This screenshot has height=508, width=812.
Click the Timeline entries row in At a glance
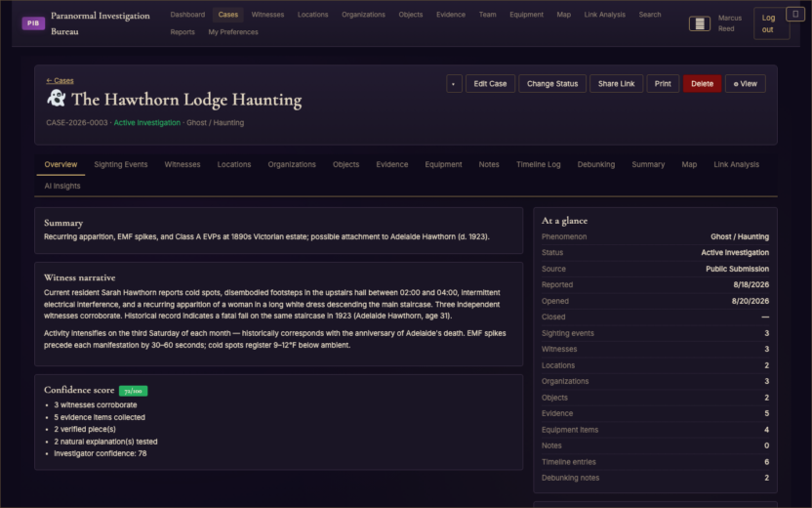(x=655, y=462)
